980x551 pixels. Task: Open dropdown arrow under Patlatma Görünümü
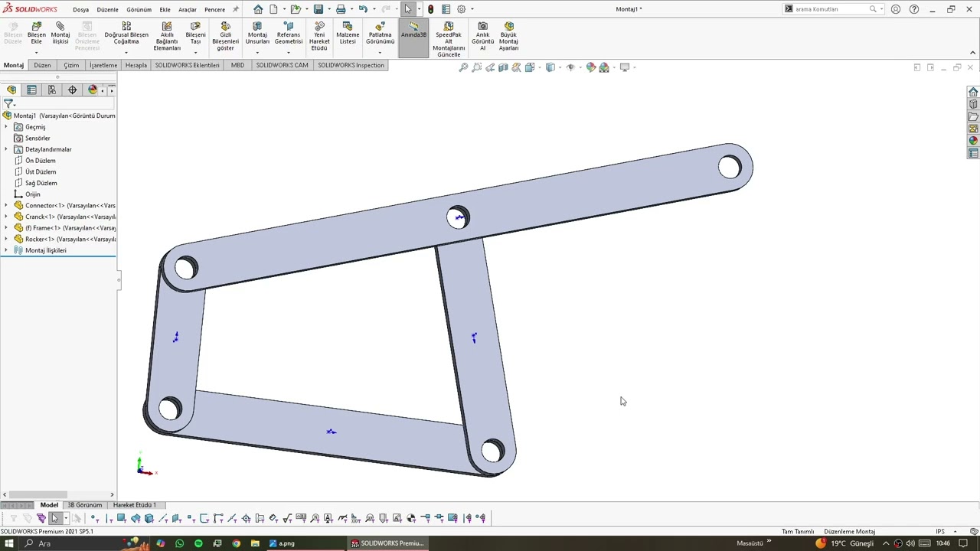point(380,52)
